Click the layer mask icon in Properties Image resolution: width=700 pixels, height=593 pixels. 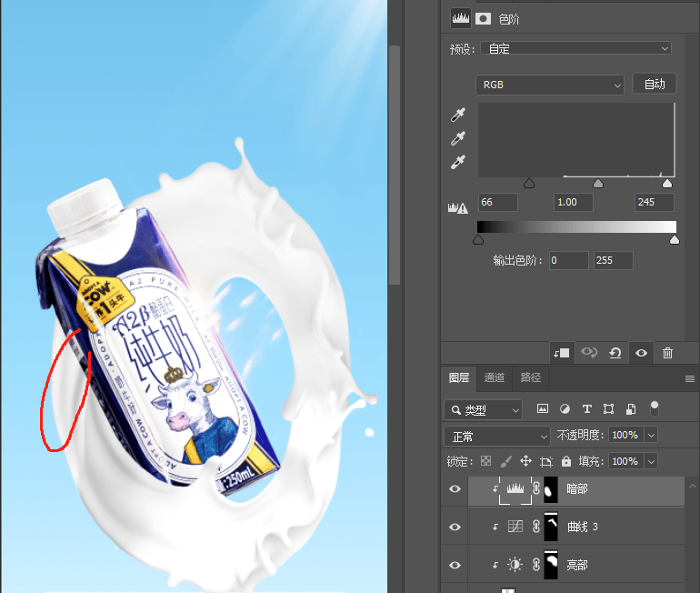click(483, 19)
